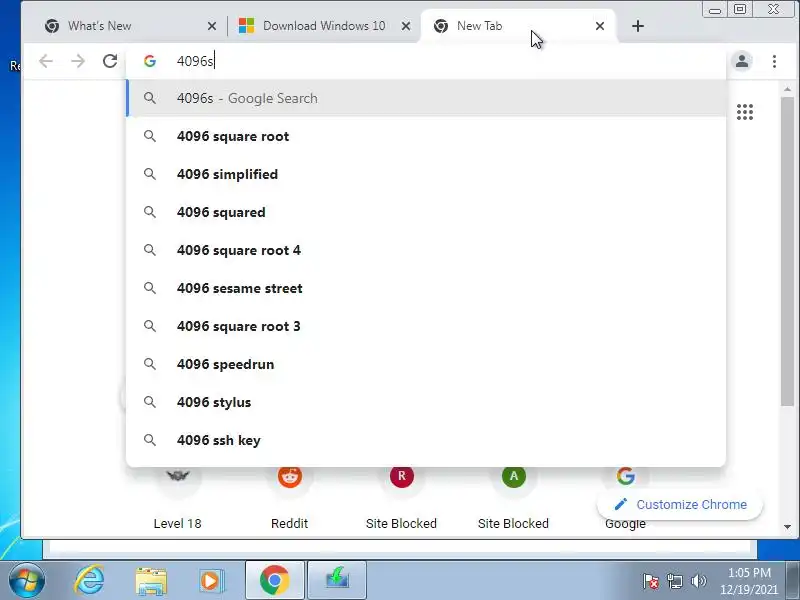Image resolution: width=800 pixels, height=600 pixels.
Task: Choose the 4096 square root 4 suggestion
Action: click(x=426, y=250)
